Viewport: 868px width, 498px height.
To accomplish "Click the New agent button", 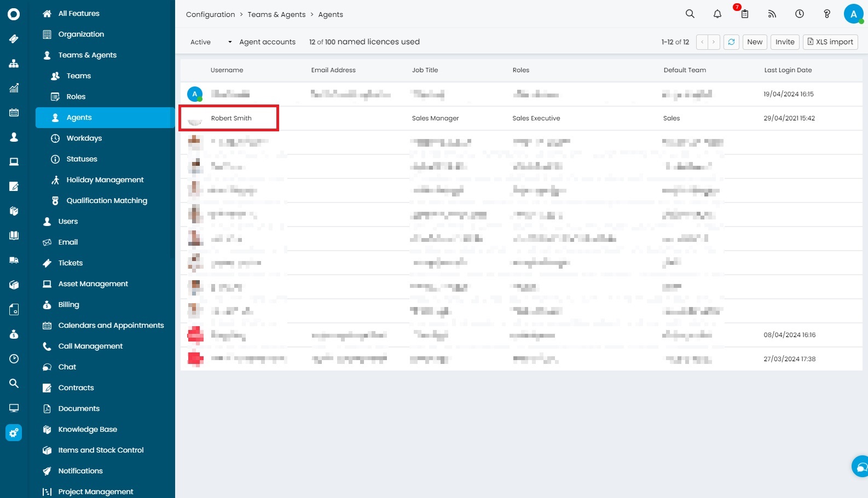I will 755,42.
